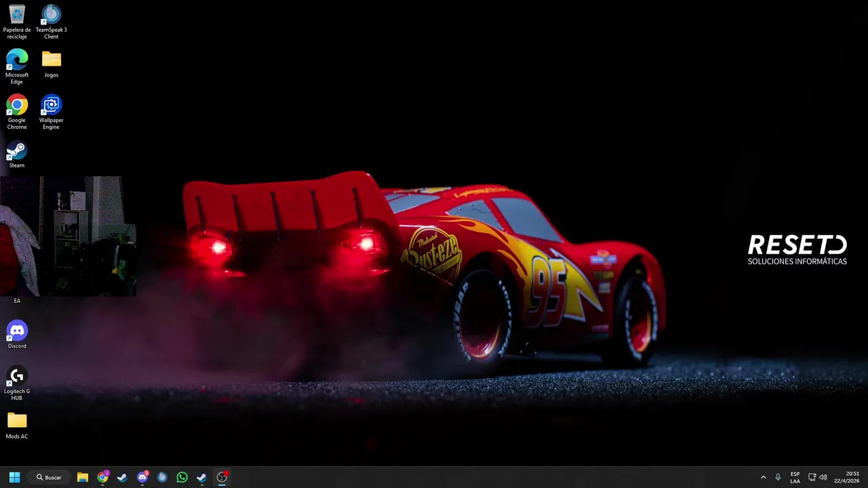
Task: Select the TeamSpeak 3 Client desktop shortcut
Action: [x=52, y=22]
